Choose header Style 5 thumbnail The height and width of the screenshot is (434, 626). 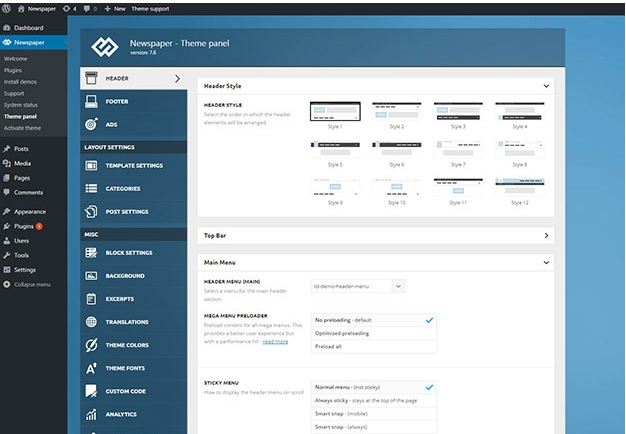point(335,149)
